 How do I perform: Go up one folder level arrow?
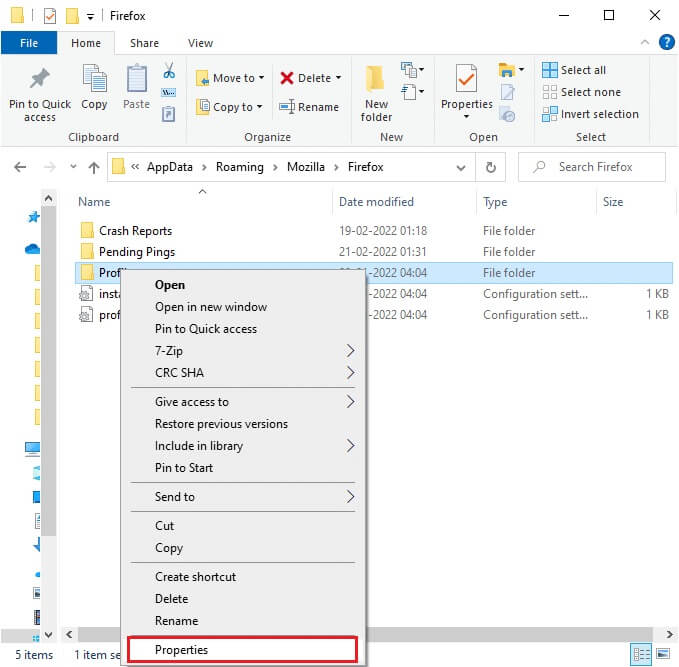(x=94, y=167)
